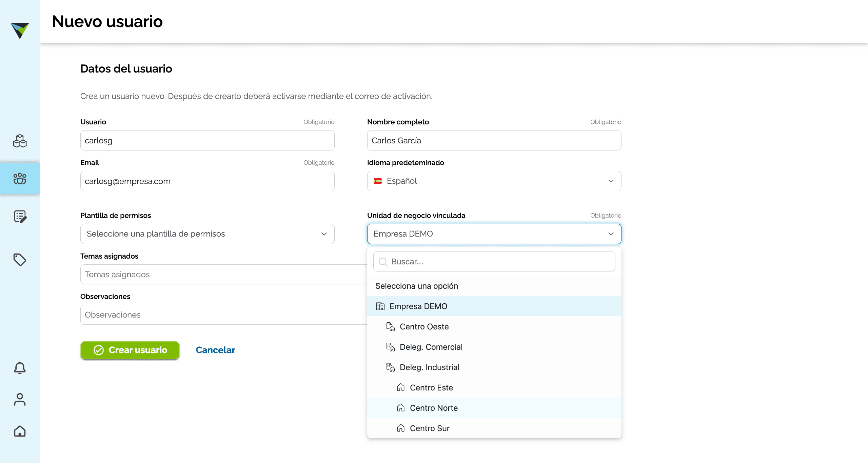This screenshot has height=463, width=868.
Task: Focus the Observaciones field
Action: pyautogui.click(x=224, y=315)
